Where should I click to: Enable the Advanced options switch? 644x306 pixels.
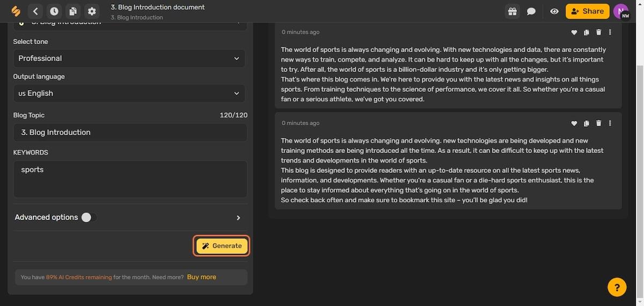89,217
